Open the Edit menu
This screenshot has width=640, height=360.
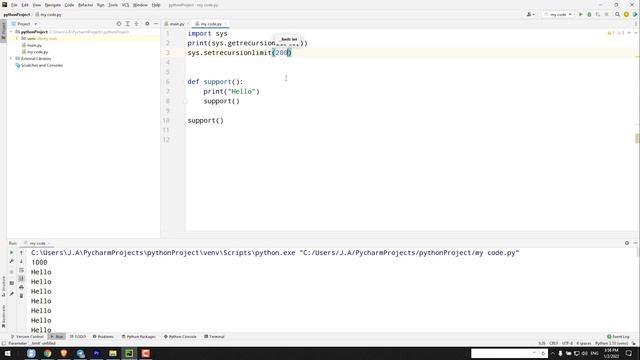(x=25, y=5)
